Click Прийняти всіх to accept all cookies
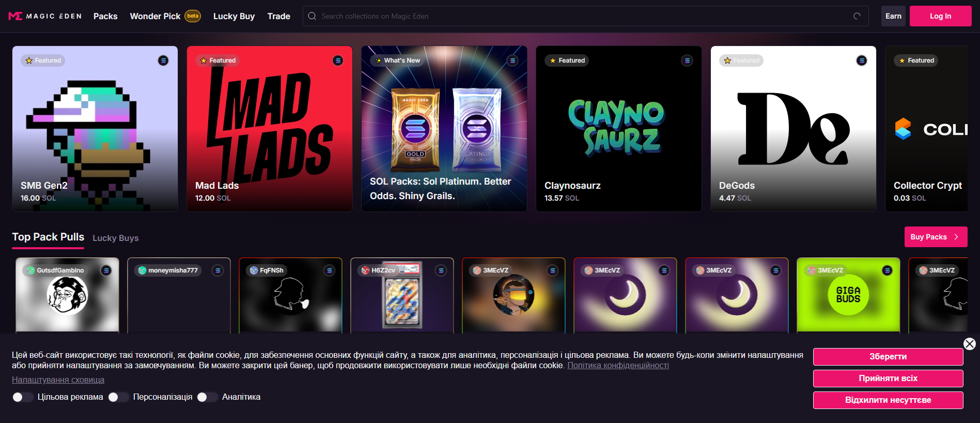This screenshot has width=980, height=423. (x=888, y=379)
